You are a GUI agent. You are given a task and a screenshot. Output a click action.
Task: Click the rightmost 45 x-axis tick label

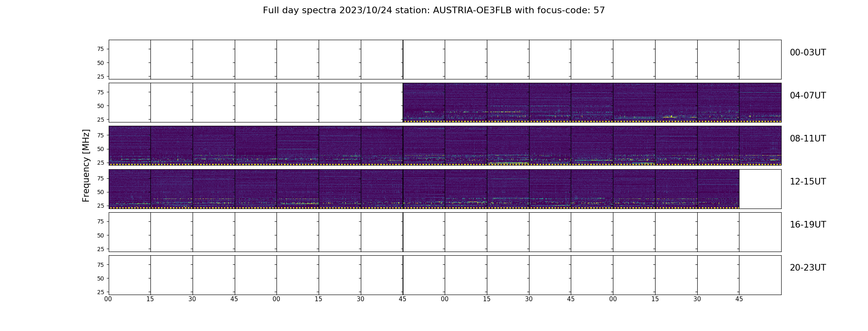(x=739, y=299)
